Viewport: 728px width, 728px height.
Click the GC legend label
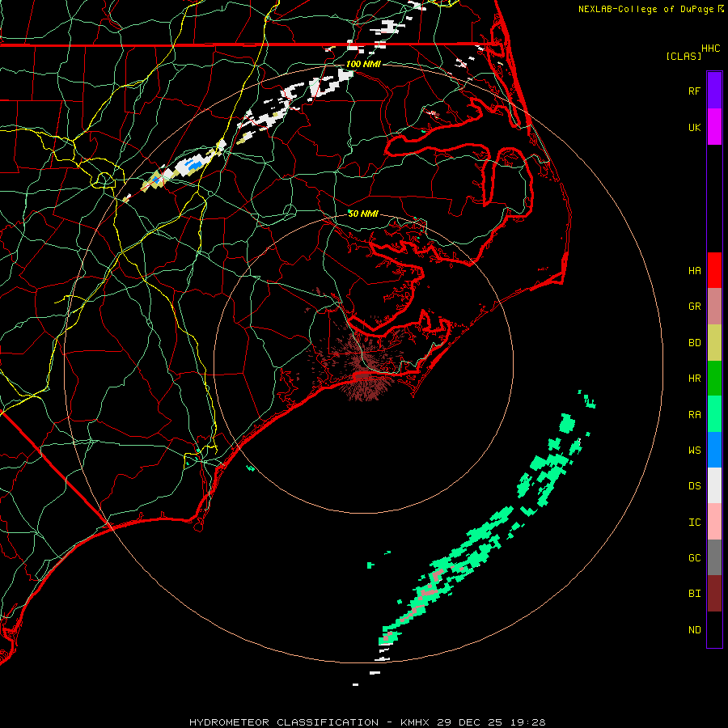coord(694,558)
